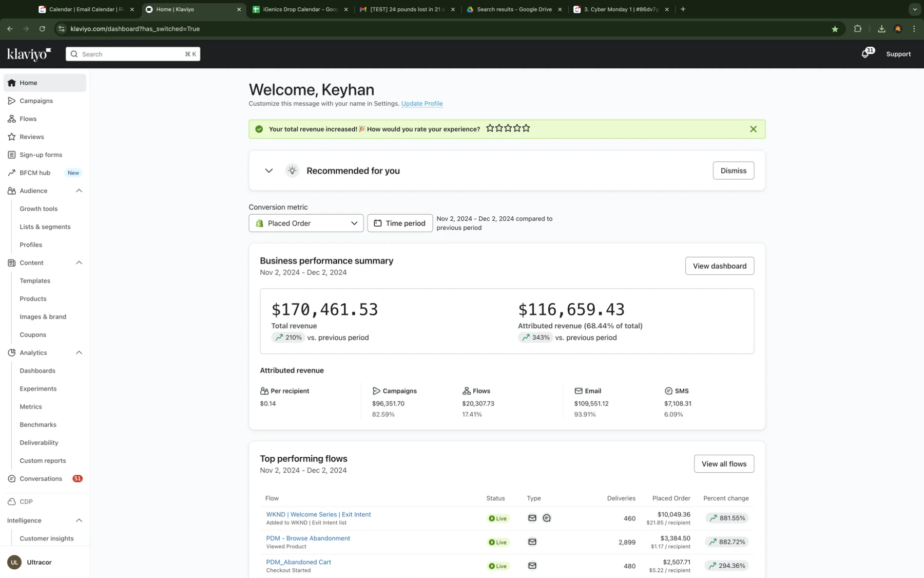Open WKND Welcome Series Exit Intent flow

click(x=318, y=514)
